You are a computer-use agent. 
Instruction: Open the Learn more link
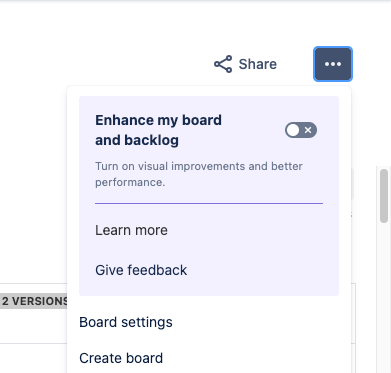[131, 230]
